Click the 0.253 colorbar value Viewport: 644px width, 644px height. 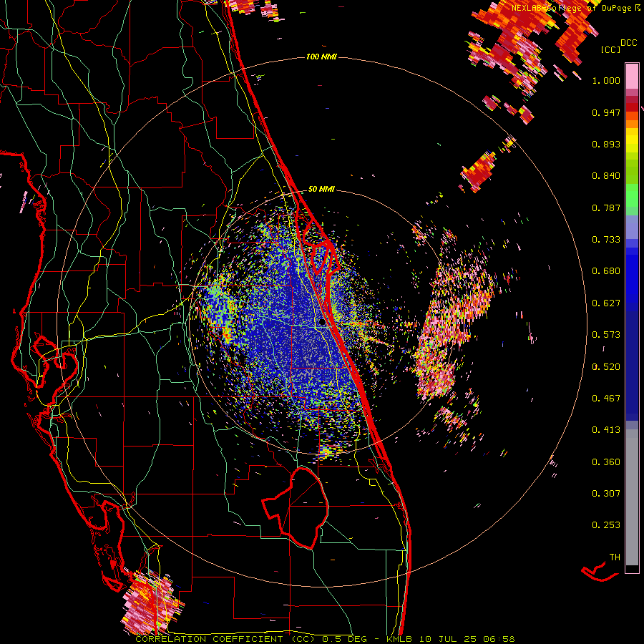click(606, 525)
